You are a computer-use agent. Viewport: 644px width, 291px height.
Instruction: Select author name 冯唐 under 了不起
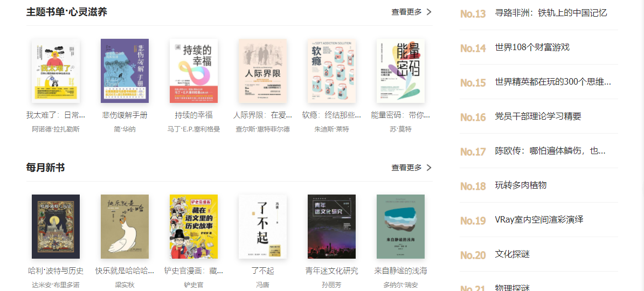point(263,285)
